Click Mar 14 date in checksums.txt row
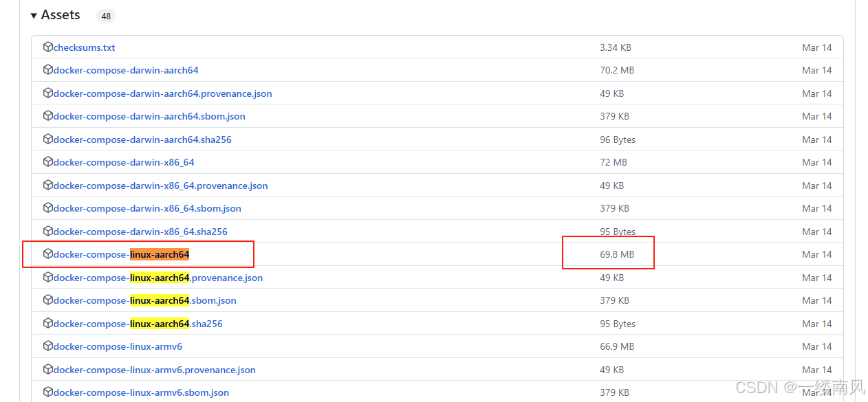Screen dimensions: 868x402 [x=817, y=47]
